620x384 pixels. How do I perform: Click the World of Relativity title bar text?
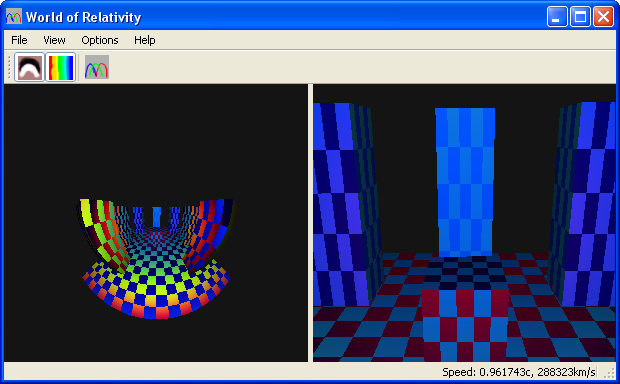point(83,17)
